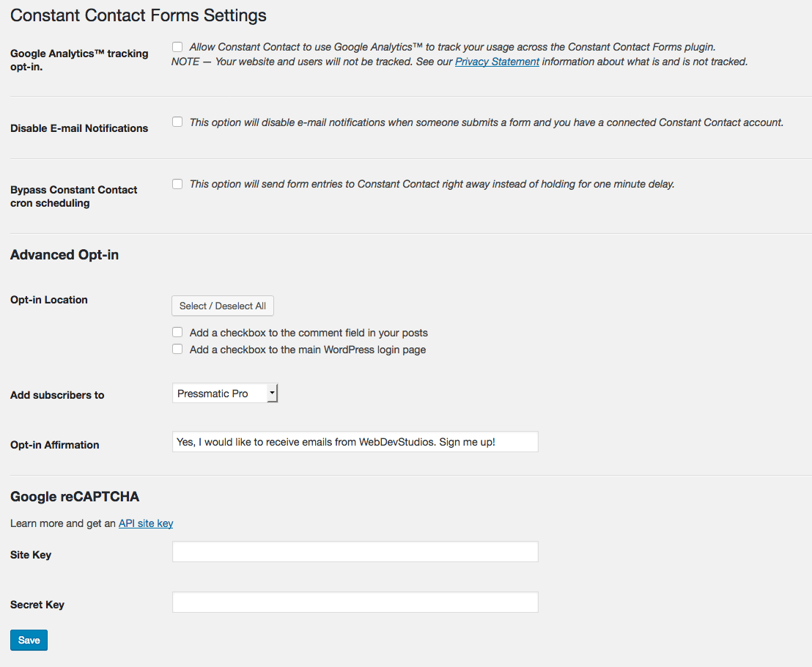
Task: Toggle WordPress login page opt-in checkbox
Action: tap(177, 350)
